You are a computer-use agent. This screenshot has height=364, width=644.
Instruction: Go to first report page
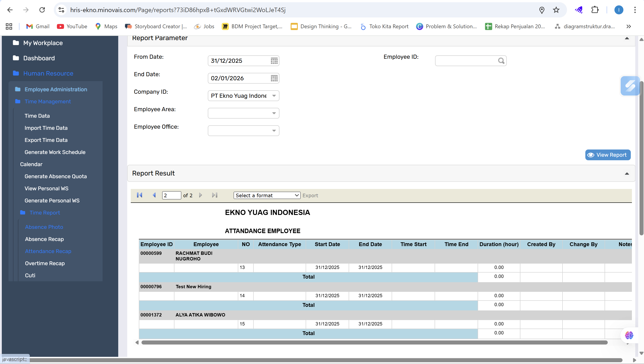140,195
